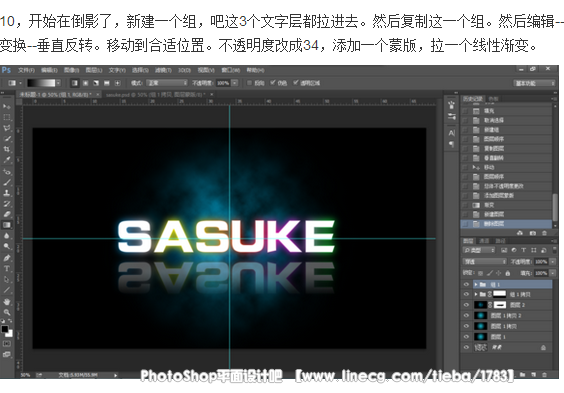The image size is (564, 393).
Task: Select the Rectangular Marquee tool
Action: tap(6, 117)
